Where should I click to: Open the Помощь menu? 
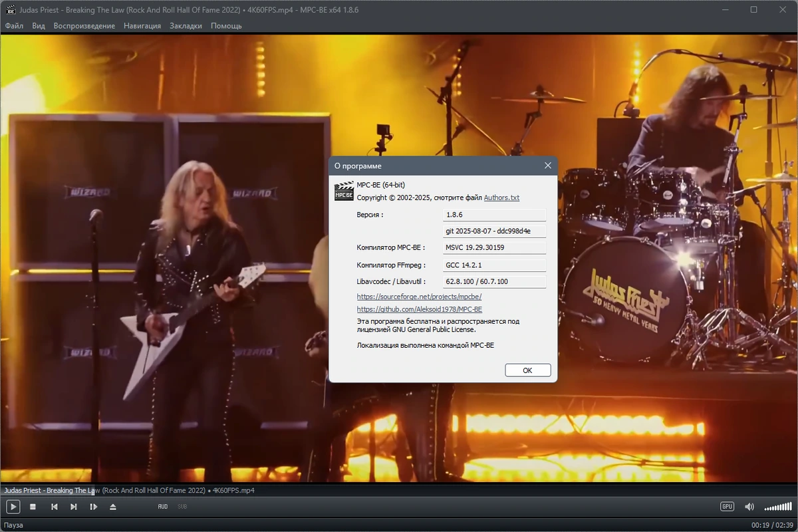pyautogui.click(x=226, y=26)
